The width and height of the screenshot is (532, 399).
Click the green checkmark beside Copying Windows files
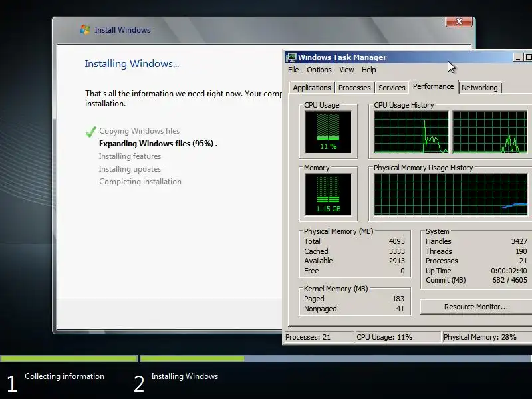point(91,131)
